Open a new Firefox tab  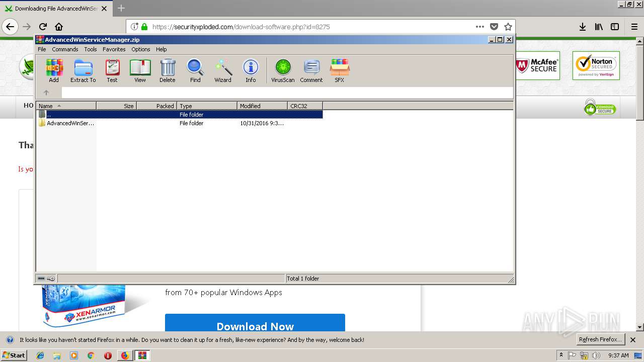click(121, 8)
